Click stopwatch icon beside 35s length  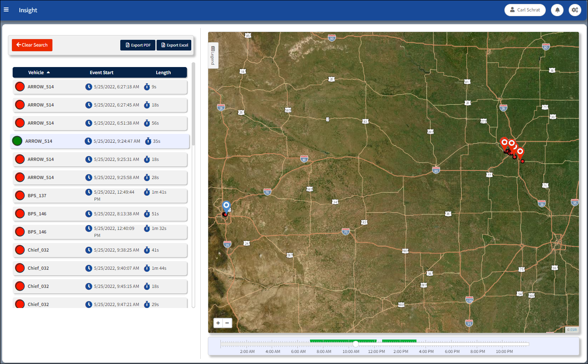coord(148,141)
